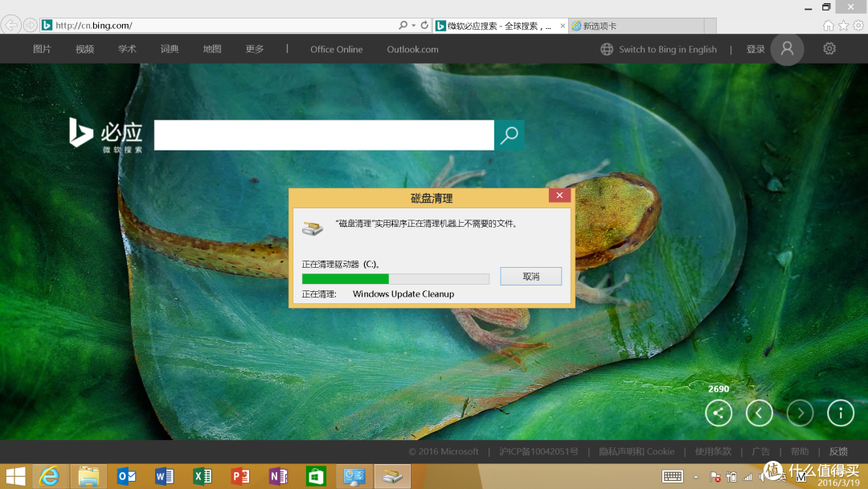Click the browser Back arrow button
Screen dimensions: 868x489
(11, 25)
